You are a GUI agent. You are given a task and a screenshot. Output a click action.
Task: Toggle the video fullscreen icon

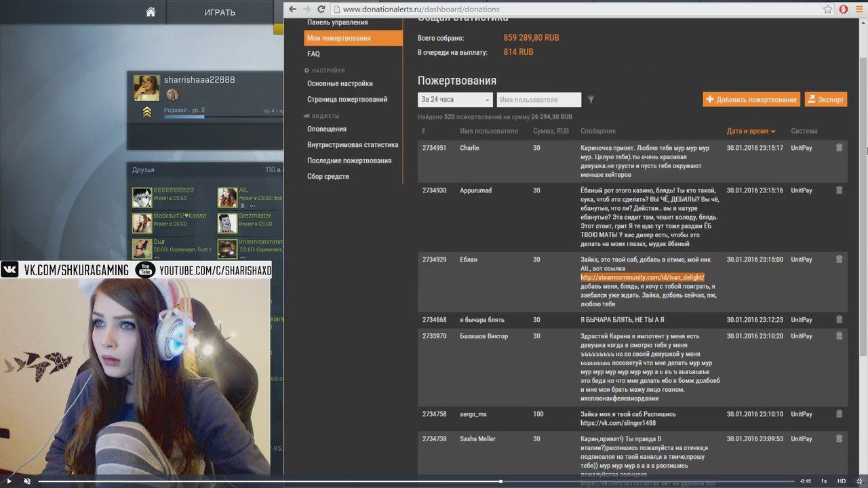(859, 481)
